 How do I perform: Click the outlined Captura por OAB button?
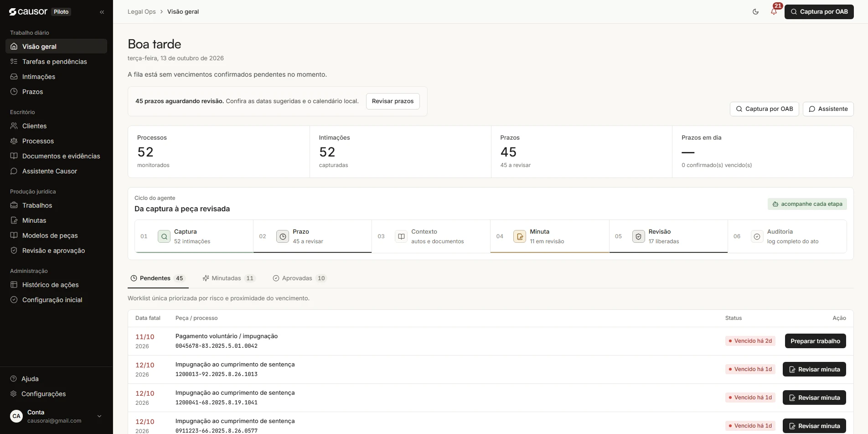pos(764,109)
